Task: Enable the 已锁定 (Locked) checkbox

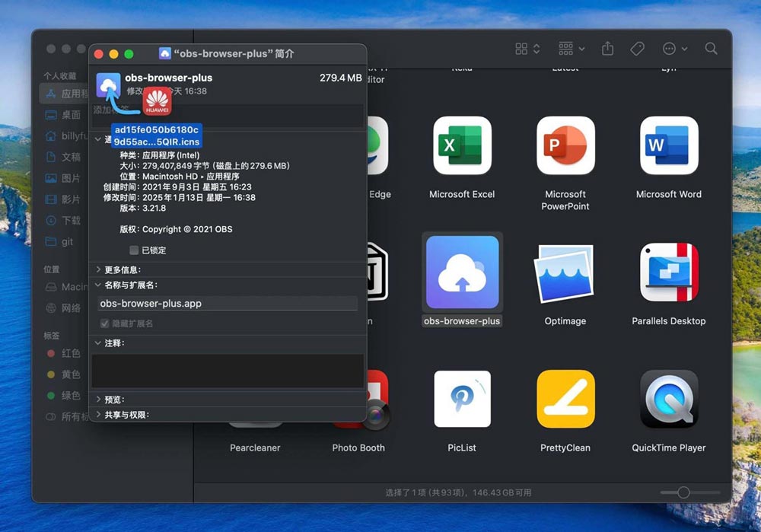Action: (x=134, y=250)
